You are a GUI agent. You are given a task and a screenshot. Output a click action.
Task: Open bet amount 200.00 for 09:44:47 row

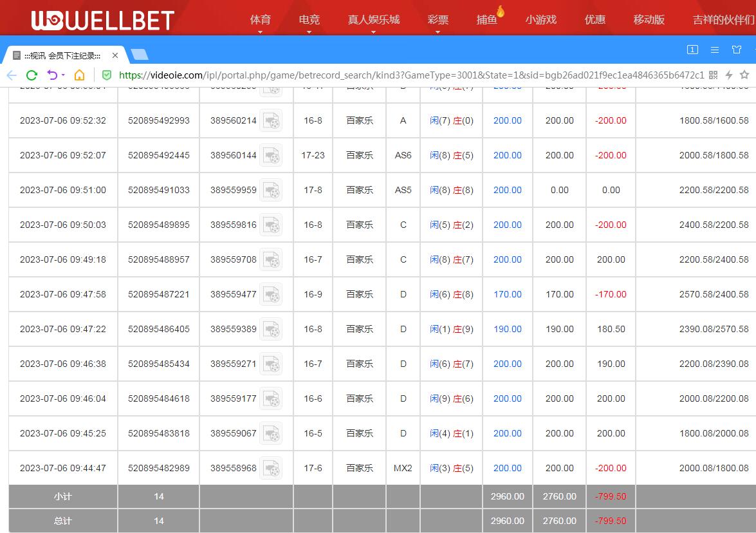tap(507, 468)
